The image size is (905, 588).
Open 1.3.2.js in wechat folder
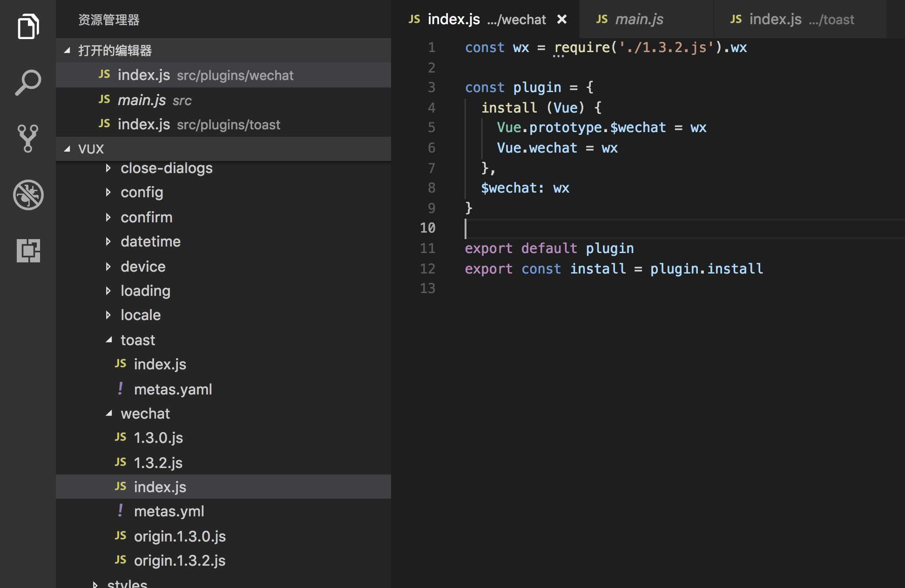tap(158, 463)
